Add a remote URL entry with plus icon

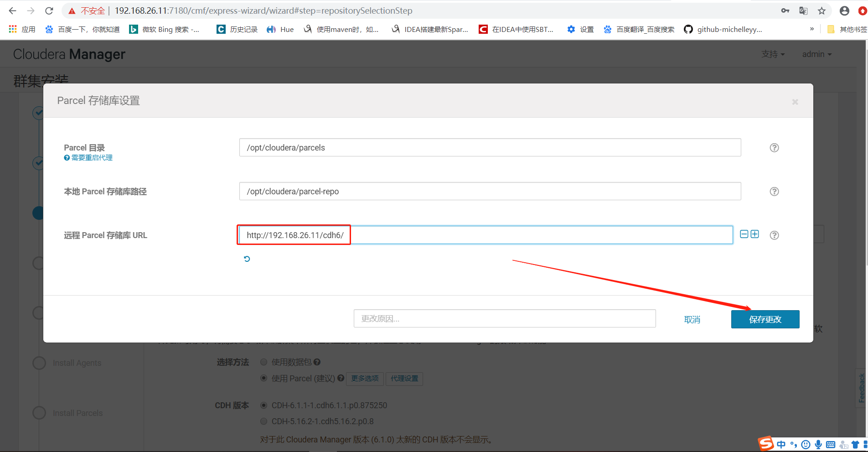[755, 234]
